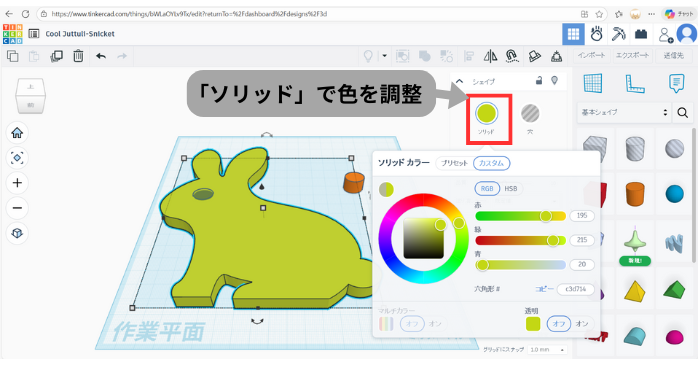Select the view cube top face
This screenshot has width=698, height=365.
coord(31,86)
